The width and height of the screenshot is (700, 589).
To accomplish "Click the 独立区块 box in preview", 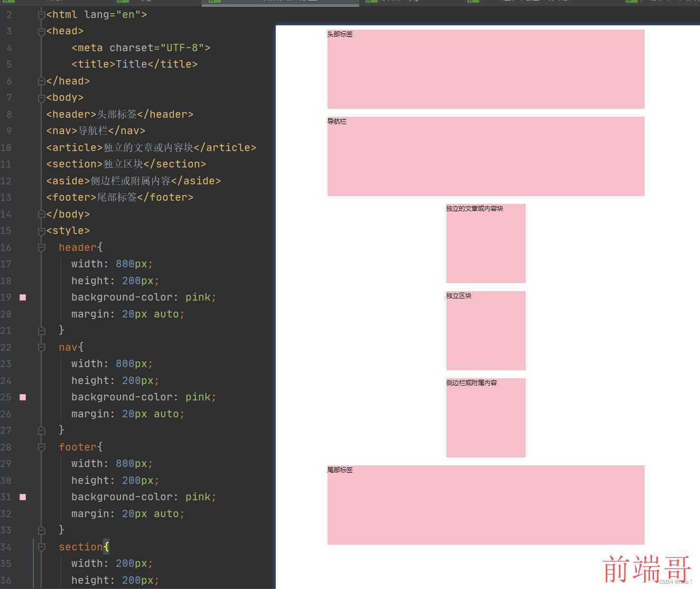I will 486,331.
